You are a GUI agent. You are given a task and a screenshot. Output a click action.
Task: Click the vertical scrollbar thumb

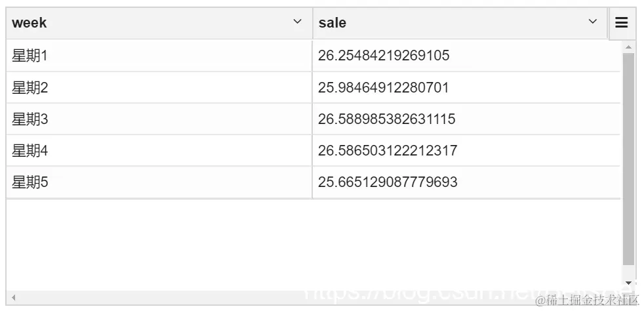point(628,159)
